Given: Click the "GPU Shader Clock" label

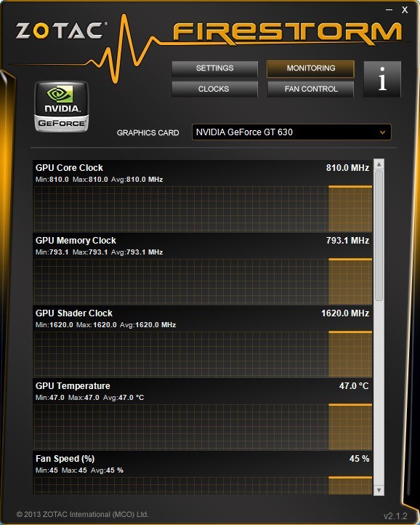Looking at the screenshot, I should 74,313.
